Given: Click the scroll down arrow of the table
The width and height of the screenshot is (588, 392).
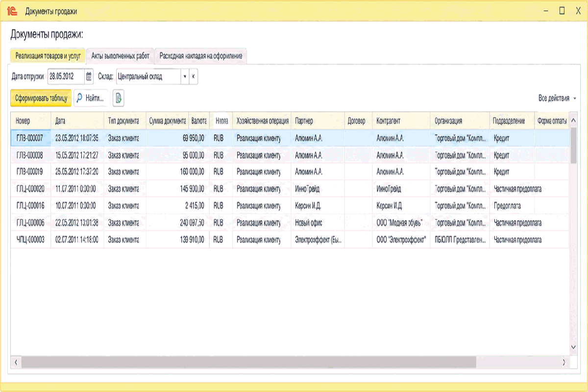Looking at the screenshot, I should [x=574, y=346].
